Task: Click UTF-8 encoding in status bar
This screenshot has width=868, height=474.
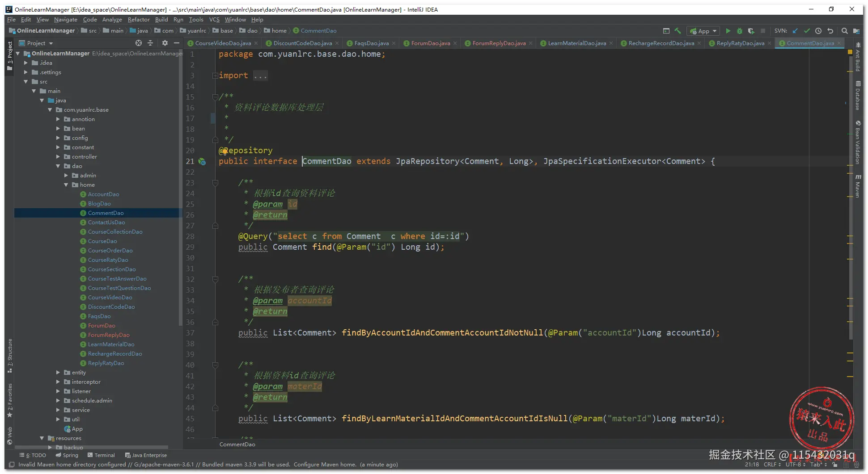Action: click(796, 465)
